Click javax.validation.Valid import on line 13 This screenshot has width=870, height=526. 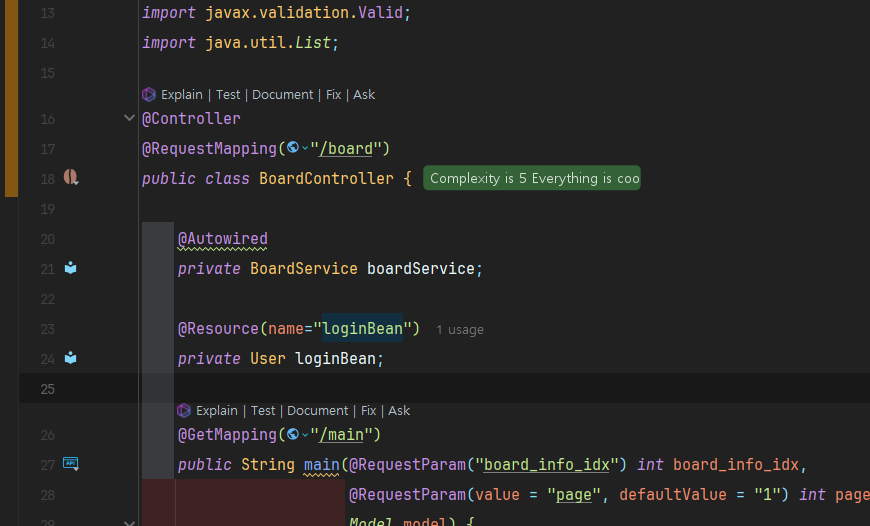(x=304, y=13)
